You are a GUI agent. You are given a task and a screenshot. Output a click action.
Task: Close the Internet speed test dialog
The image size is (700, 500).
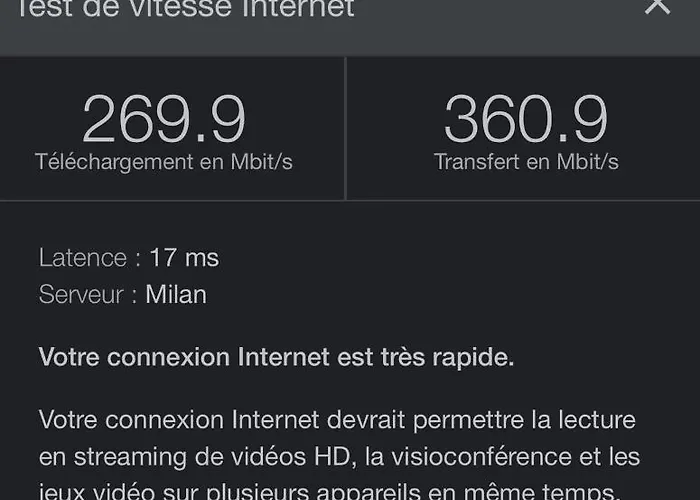click(658, 5)
